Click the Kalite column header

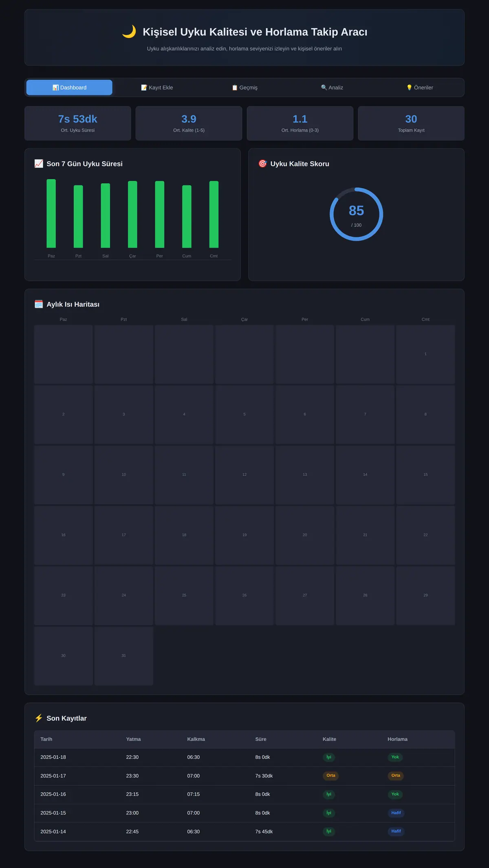pos(329,739)
